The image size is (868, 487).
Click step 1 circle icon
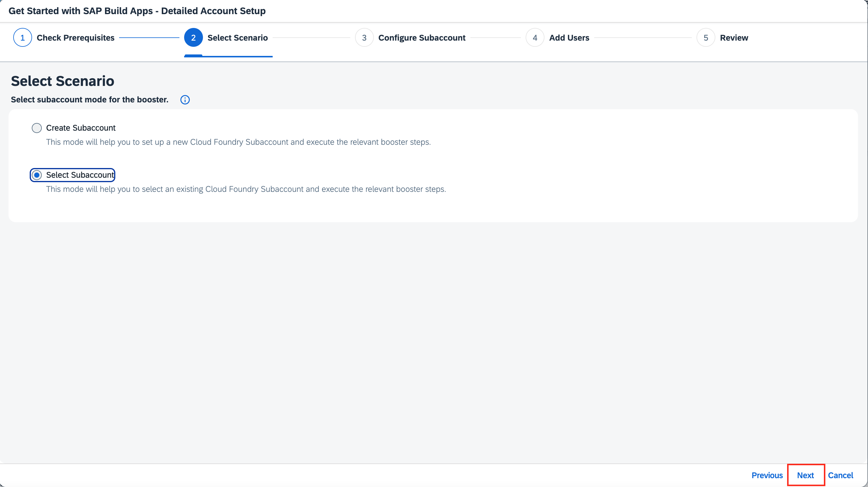(23, 38)
